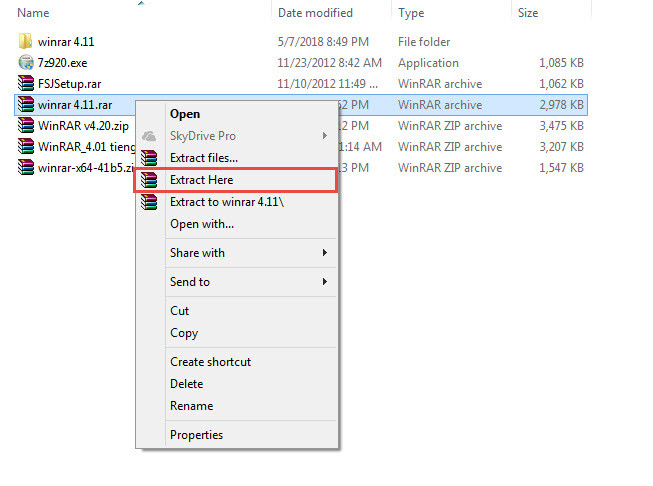This screenshot has height=486, width=653.
Task: Click the 1,085 KB size cell
Action: 561,63
